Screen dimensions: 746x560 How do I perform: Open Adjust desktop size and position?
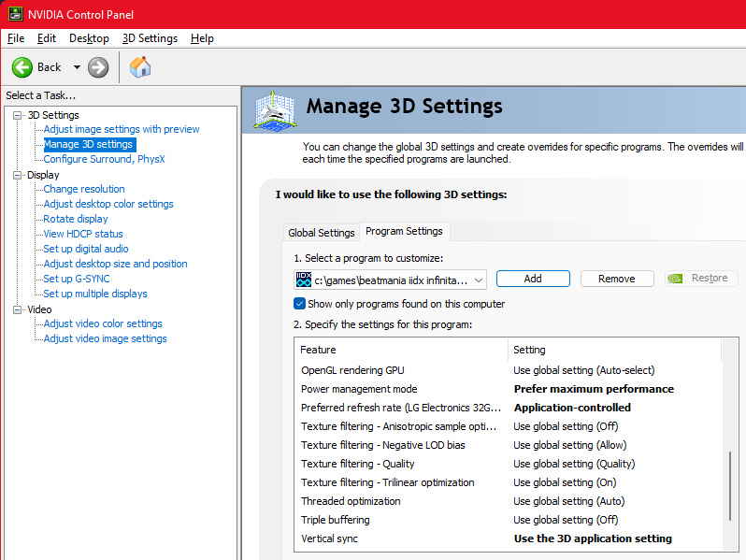point(115,264)
